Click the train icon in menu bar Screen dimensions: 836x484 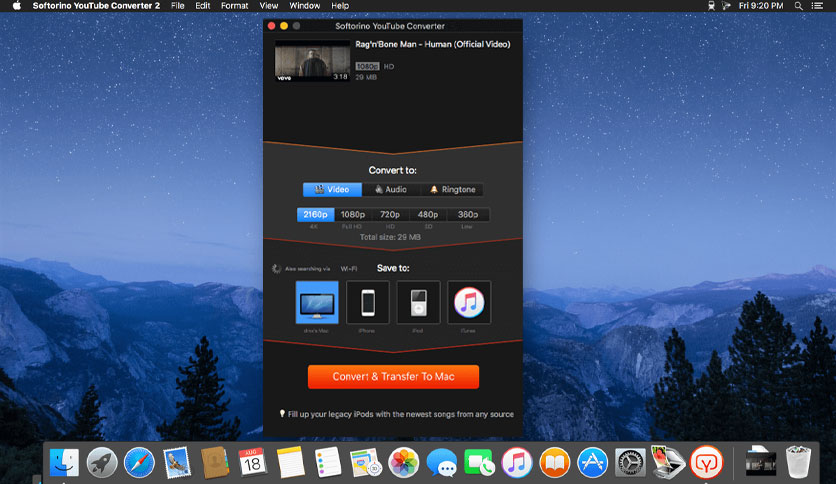point(711,6)
